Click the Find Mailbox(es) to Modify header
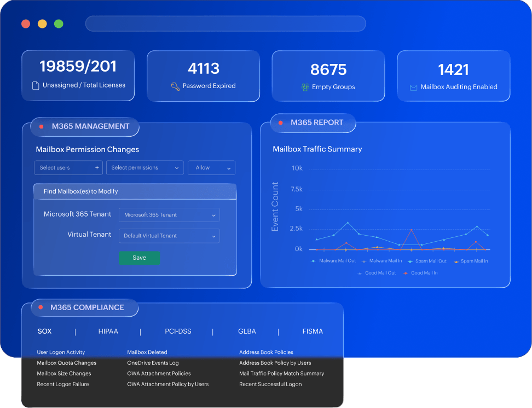532x408 pixels. click(135, 191)
